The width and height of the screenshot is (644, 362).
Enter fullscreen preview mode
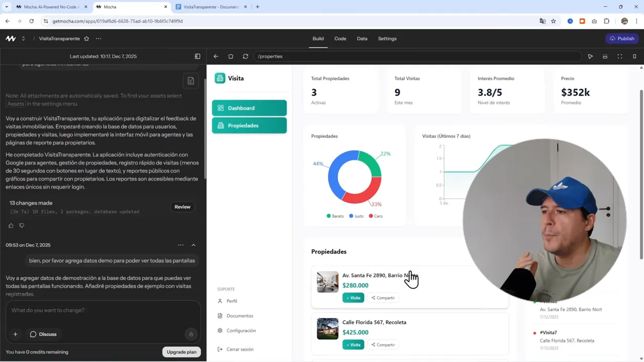point(620,56)
